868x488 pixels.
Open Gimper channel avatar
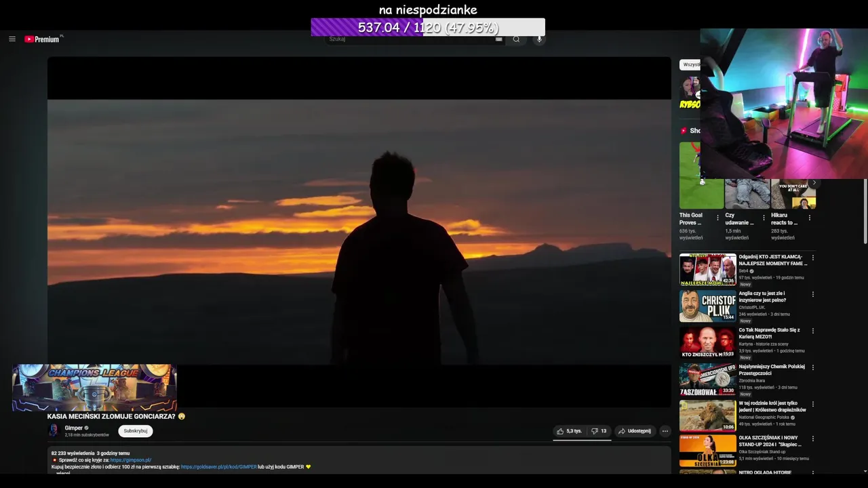point(54,431)
